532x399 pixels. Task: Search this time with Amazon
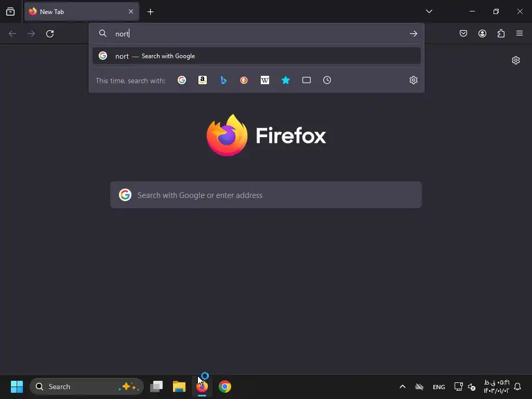pos(203,80)
